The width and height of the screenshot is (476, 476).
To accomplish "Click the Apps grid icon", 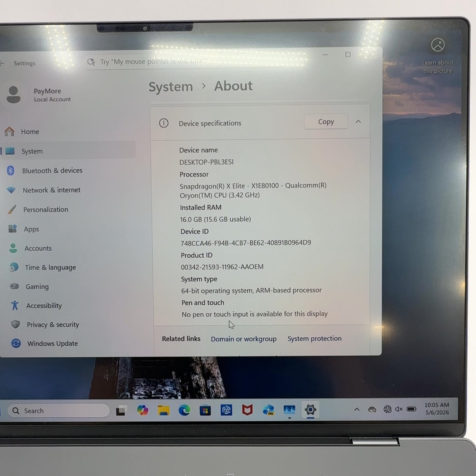I will pos(13,229).
